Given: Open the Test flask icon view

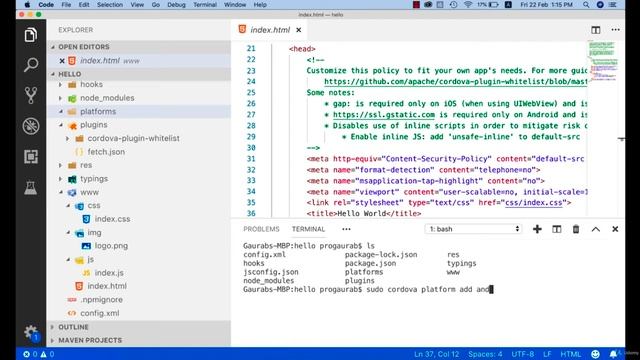Looking at the screenshot, I should pos(31,188).
